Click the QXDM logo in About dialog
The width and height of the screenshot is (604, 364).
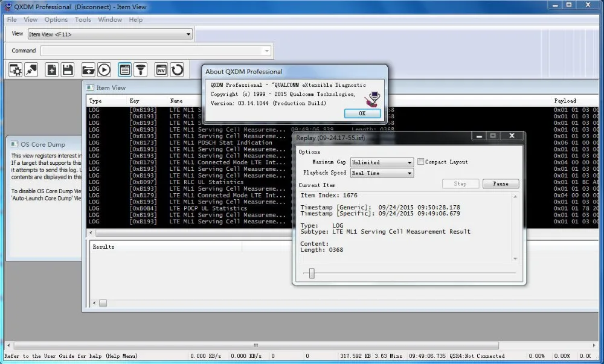point(373,99)
